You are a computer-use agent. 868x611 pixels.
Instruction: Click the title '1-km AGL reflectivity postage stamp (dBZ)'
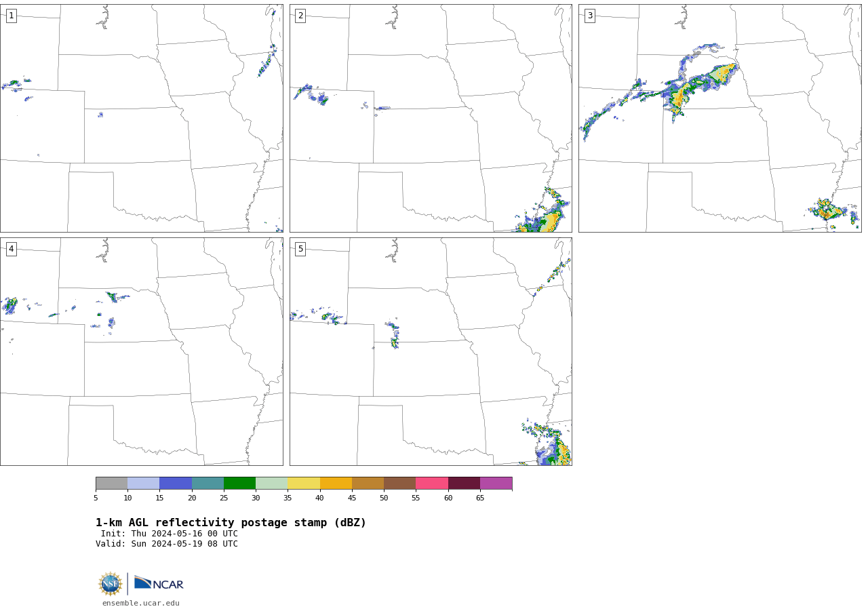click(x=231, y=523)
